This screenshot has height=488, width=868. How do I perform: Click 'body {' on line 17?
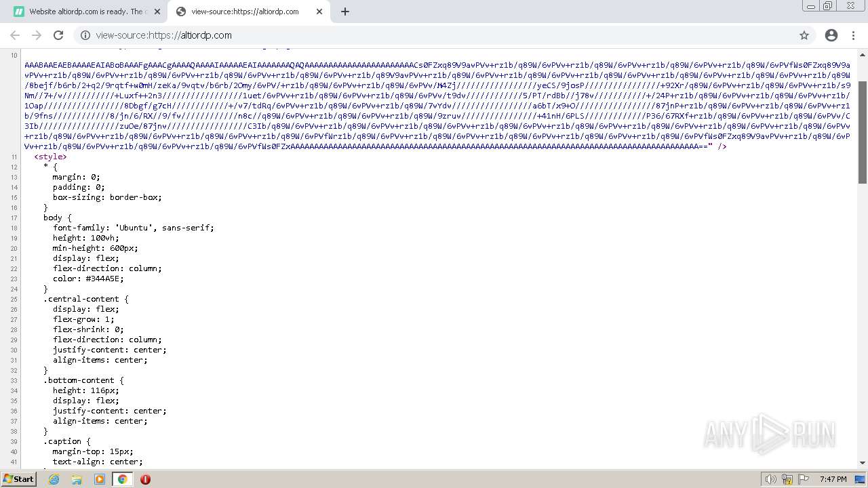(57, 218)
